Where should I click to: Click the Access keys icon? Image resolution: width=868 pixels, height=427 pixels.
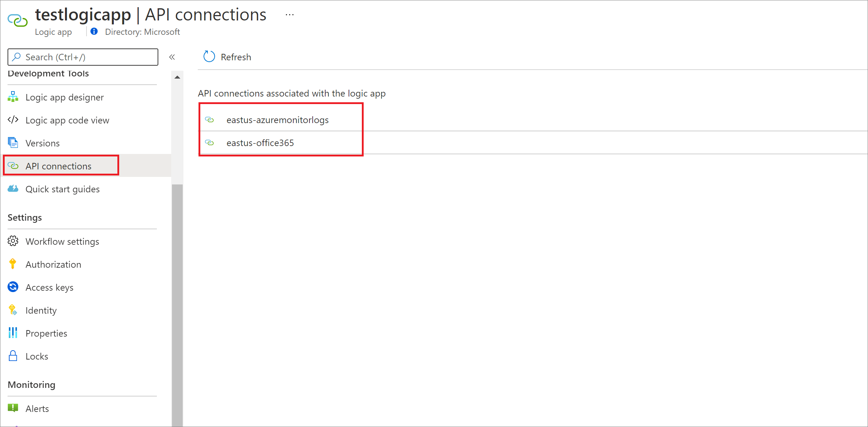13,287
